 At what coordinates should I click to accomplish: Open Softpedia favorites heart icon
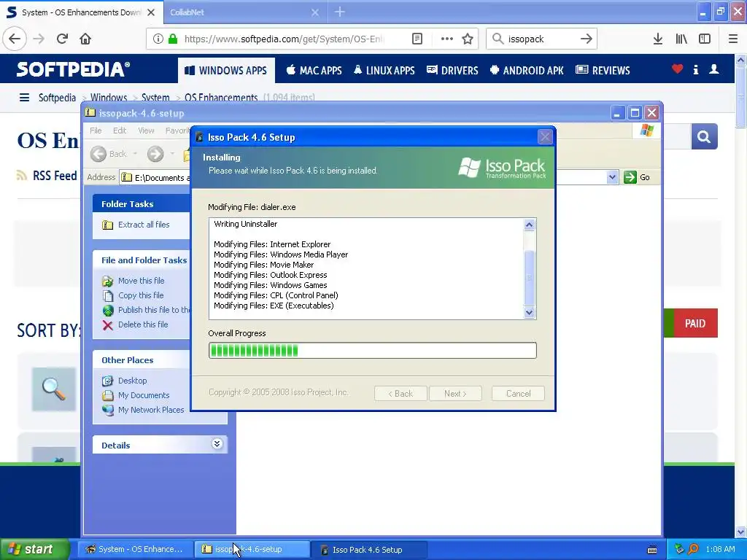[x=678, y=69]
